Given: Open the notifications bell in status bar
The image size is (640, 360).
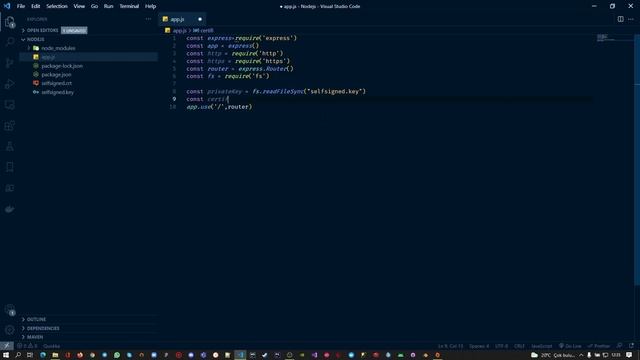Looking at the screenshot, I should (631, 346).
